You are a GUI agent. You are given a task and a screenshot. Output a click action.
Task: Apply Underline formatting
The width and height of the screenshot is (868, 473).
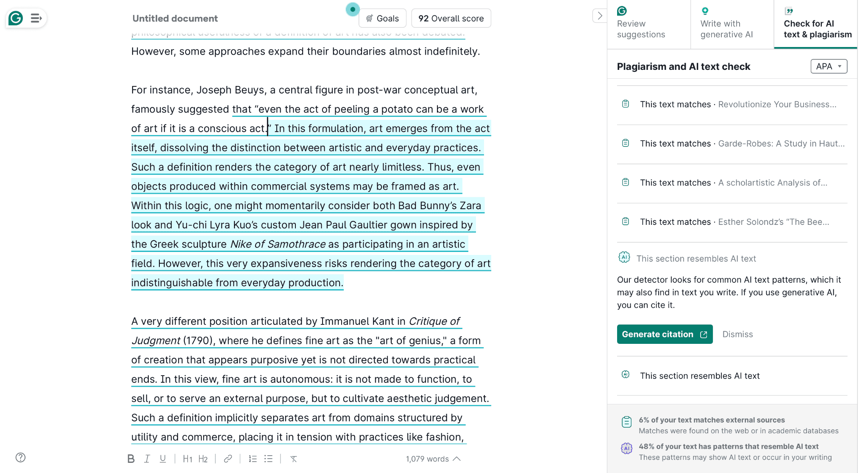(163, 459)
